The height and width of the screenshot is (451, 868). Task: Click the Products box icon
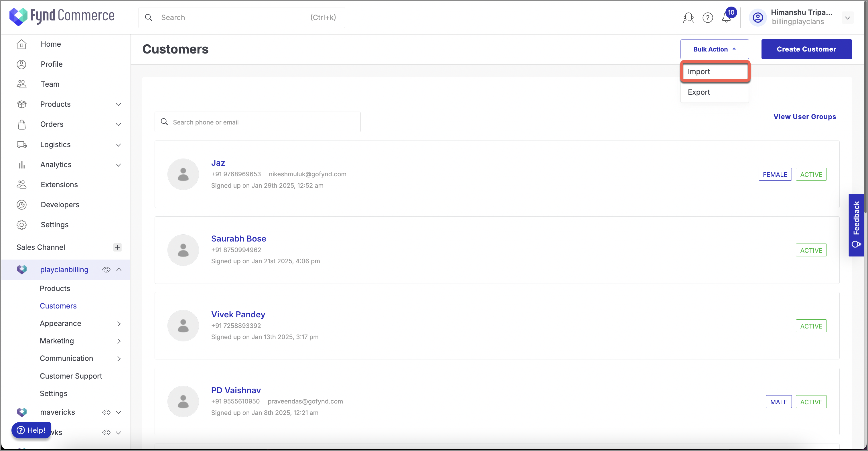click(21, 104)
